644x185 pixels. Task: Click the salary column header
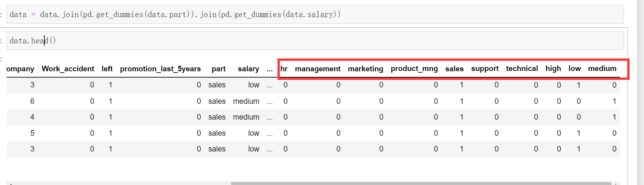coord(248,69)
